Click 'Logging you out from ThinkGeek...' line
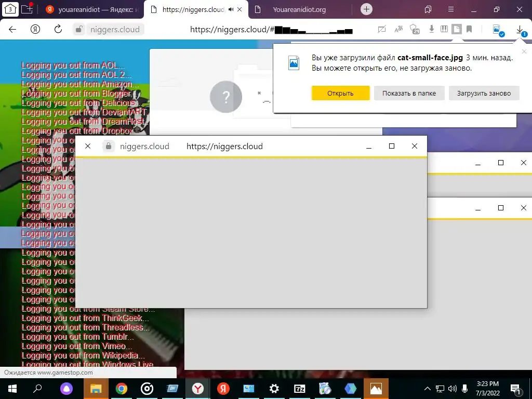This screenshot has height=399, width=532. [85, 318]
